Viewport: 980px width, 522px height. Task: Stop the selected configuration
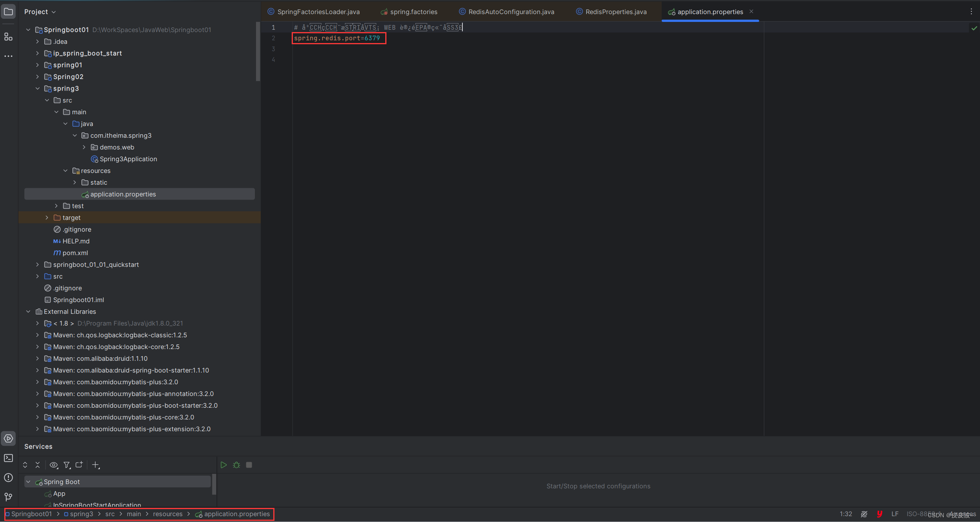tap(249, 465)
